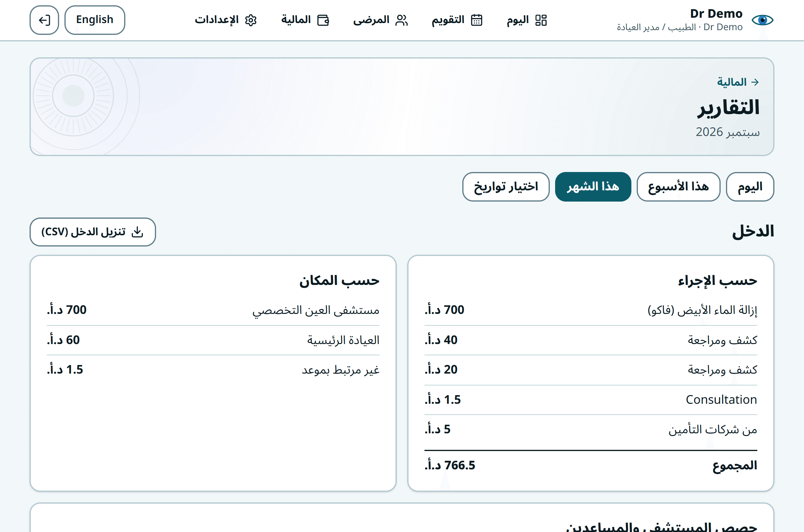This screenshot has width=804, height=532.
Task: Click the المجموع total label
Action: click(x=735, y=465)
